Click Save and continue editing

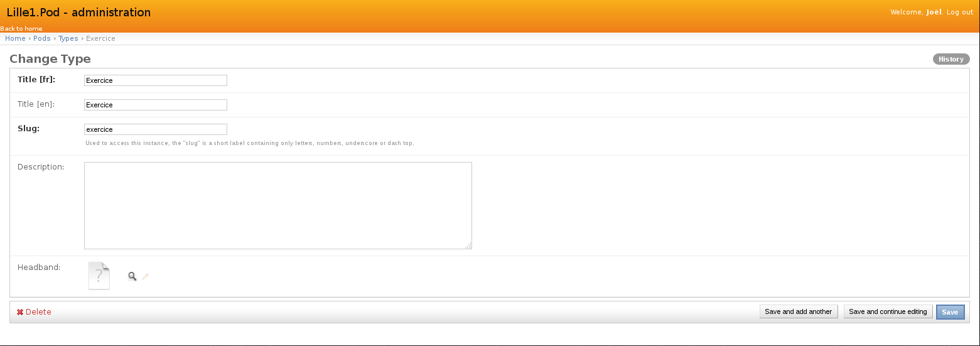click(888, 312)
